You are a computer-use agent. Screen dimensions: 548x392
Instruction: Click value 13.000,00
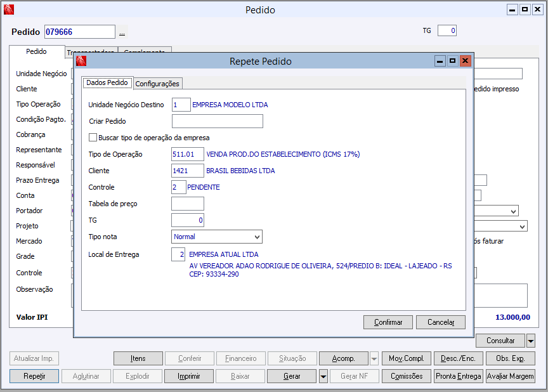click(512, 317)
